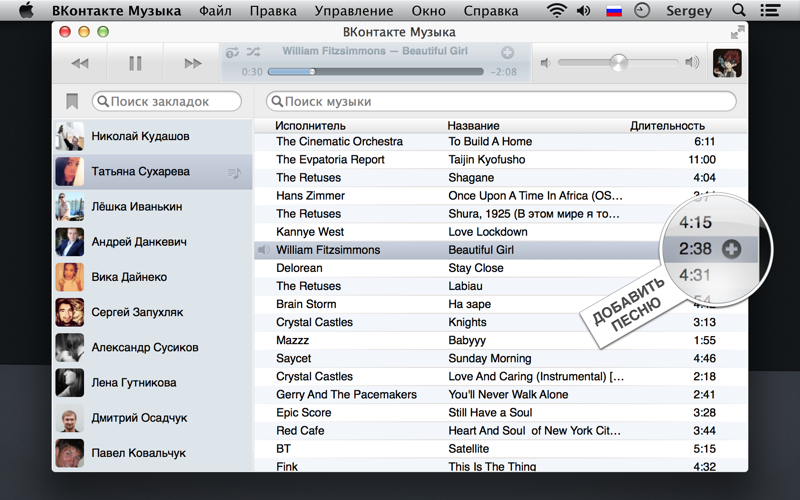Select Сергей Запухляк in sidebar

coord(153,312)
